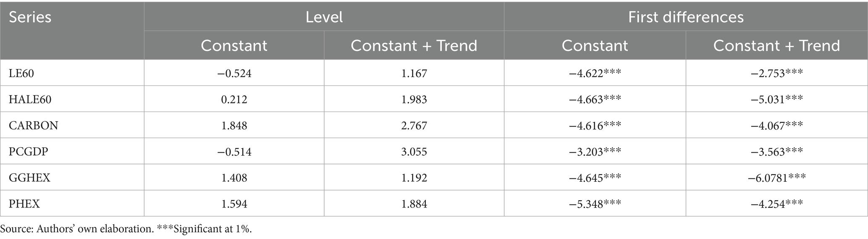This screenshot has height=239, width=868.
Task: Click the PCGDP row label
Action: (29, 151)
